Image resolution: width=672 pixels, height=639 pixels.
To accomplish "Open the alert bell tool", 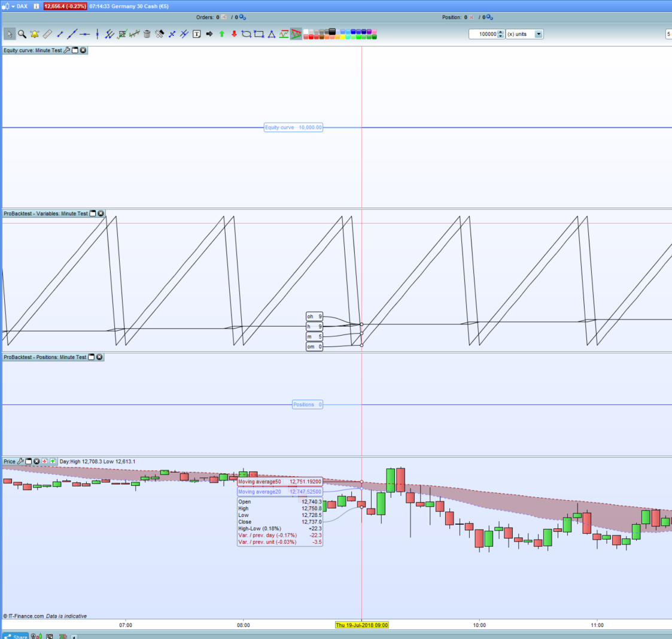I will (x=35, y=34).
